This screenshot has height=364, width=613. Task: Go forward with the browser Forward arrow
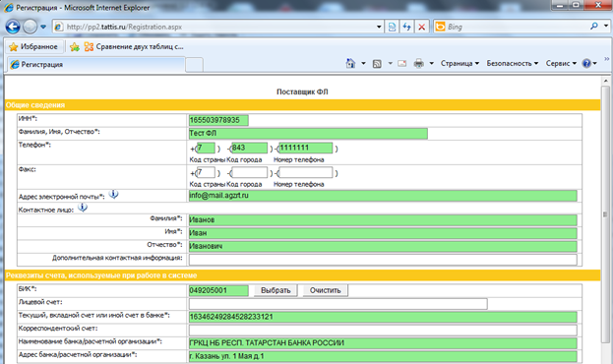coord(30,27)
